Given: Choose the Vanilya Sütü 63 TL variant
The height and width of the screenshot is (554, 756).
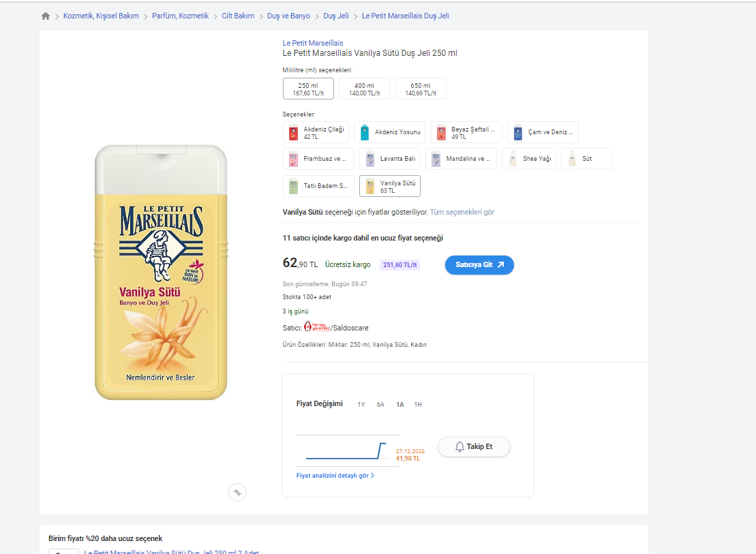Looking at the screenshot, I should [x=389, y=186].
